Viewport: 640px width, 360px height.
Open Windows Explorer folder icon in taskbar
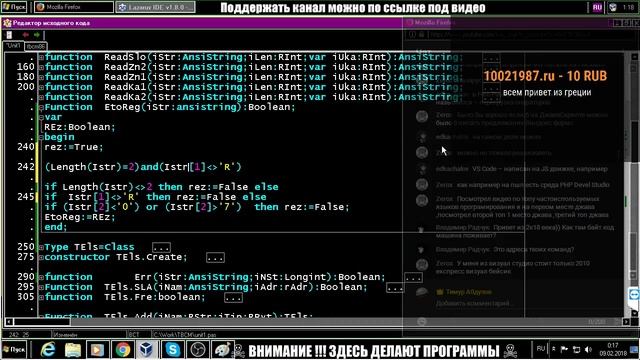pos(73,350)
